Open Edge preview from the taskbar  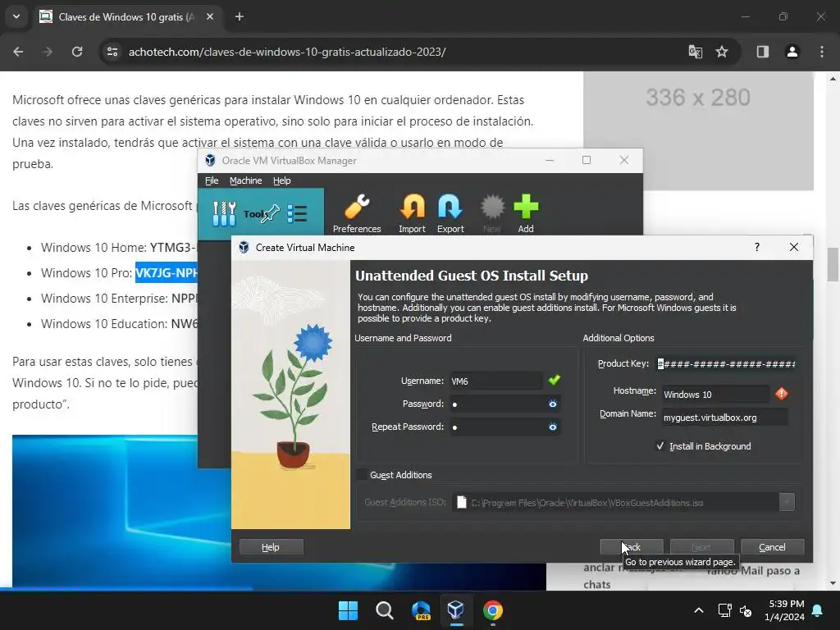(421, 610)
